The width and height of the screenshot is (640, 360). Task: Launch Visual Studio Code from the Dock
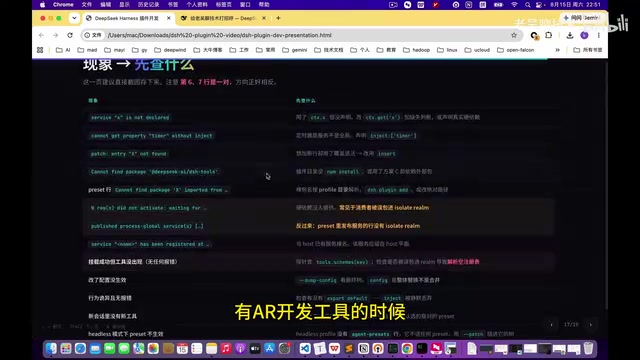(x=305, y=349)
